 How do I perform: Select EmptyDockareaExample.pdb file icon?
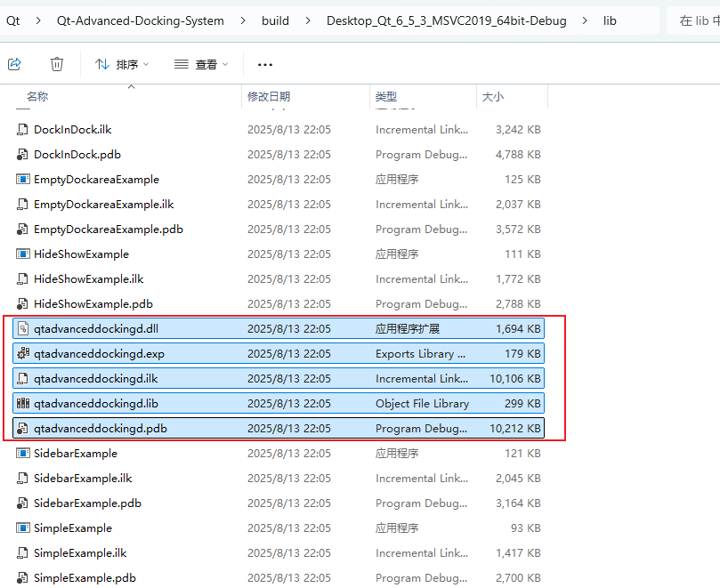coord(22,229)
